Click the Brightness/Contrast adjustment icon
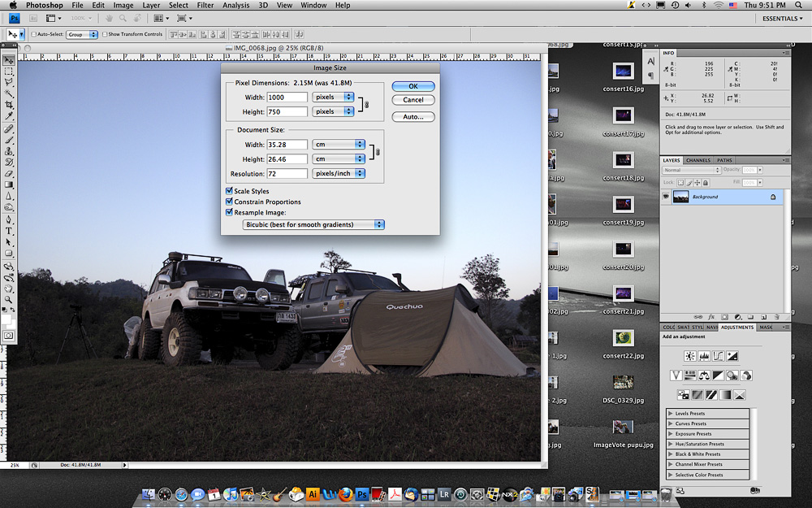 point(689,356)
